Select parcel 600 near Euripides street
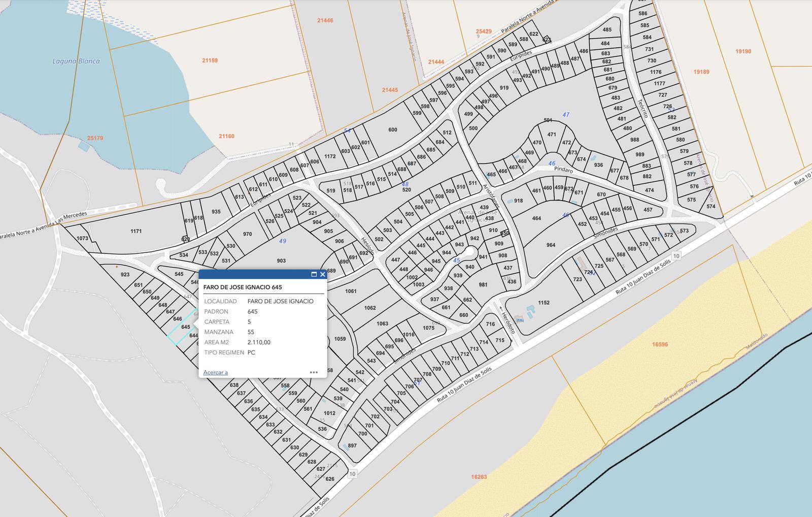The image size is (812, 517). (392, 130)
